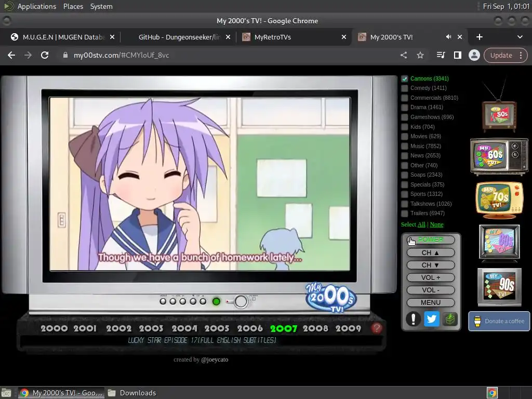Click Donate a coffee button

[x=499, y=321]
